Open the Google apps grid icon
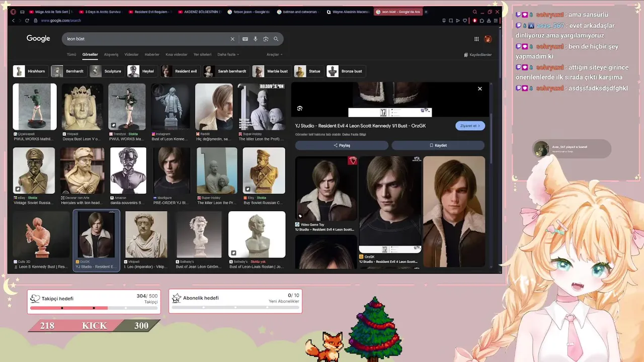The height and width of the screenshot is (362, 644). [476, 39]
